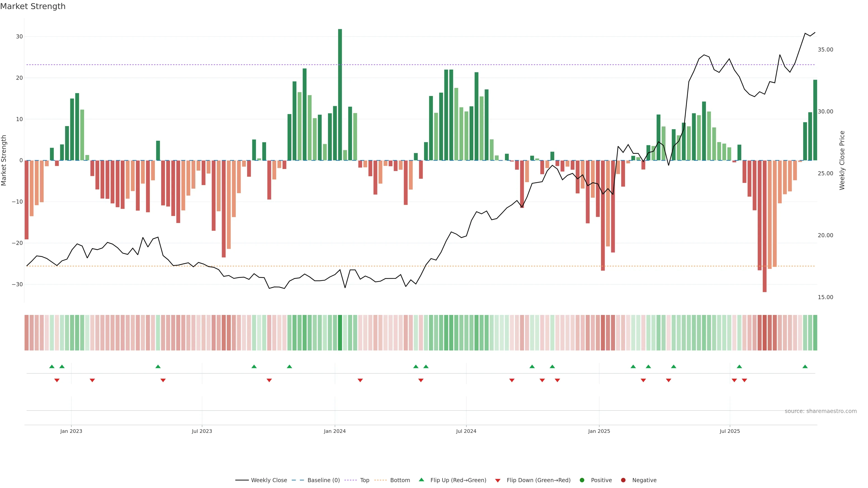Viewport: 868px width, 488px height.
Task: Click Flip Down red triangle legend icon
Action: [498, 480]
